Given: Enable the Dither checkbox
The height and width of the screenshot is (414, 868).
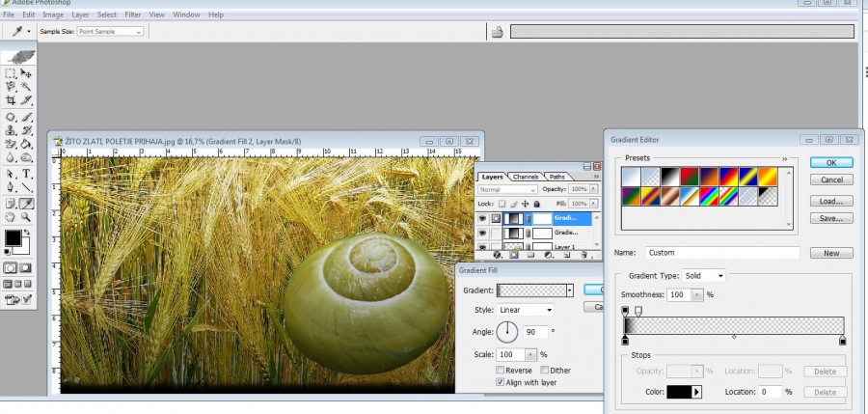Looking at the screenshot, I should 545,370.
